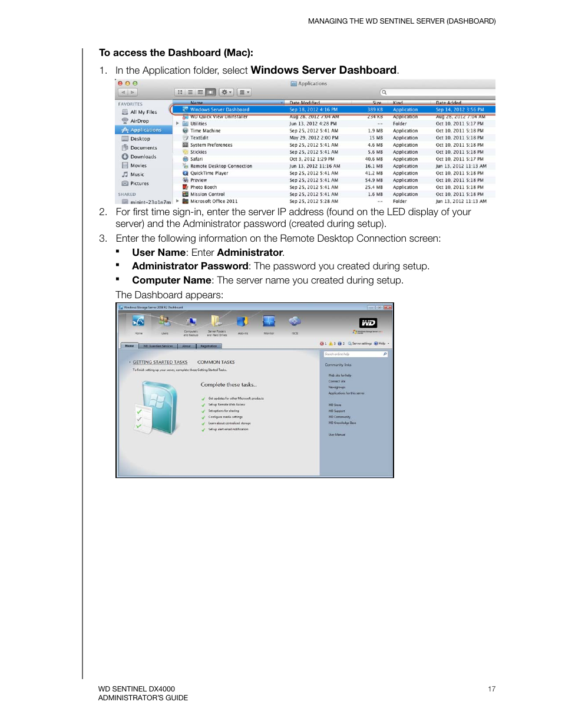
Task: Expand the Microsoft Office 2011 folder triangle
Action: [x=177, y=201]
